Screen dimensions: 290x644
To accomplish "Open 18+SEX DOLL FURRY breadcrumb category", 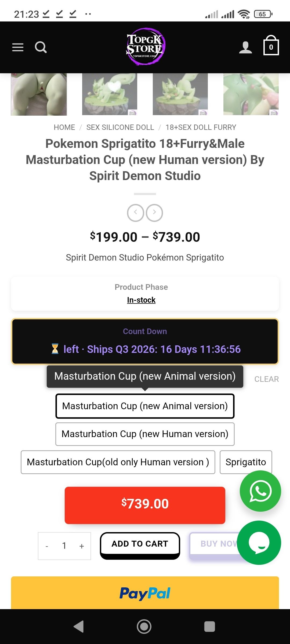I will coord(201,127).
